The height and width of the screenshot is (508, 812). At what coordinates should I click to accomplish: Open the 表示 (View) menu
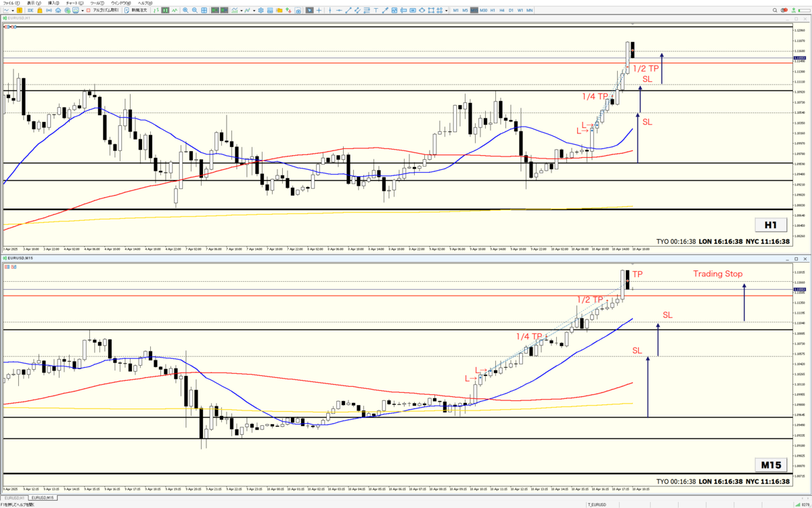click(34, 3)
